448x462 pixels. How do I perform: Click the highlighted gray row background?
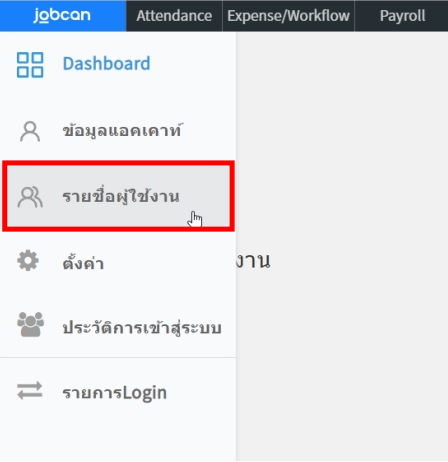tap(118, 196)
